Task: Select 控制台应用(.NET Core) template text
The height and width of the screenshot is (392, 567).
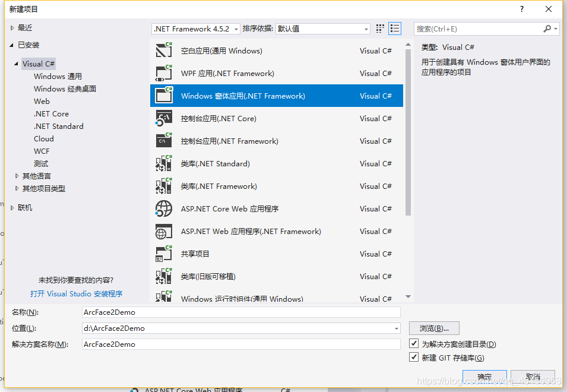Action: point(218,119)
